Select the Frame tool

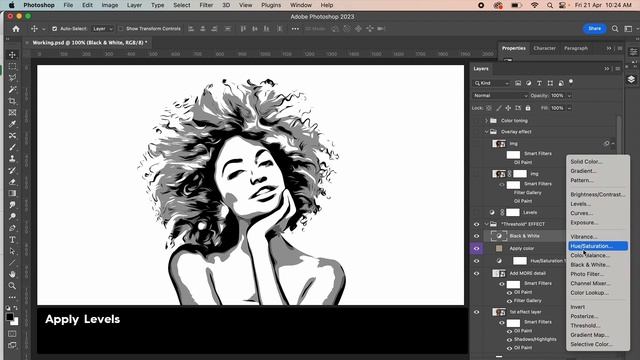[12, 112]
